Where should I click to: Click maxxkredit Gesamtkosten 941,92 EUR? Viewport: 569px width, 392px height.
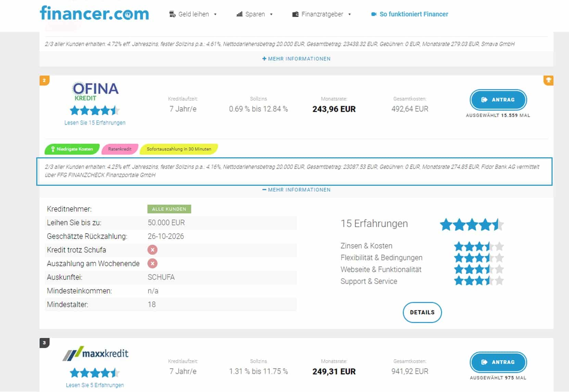coord(410,371)
